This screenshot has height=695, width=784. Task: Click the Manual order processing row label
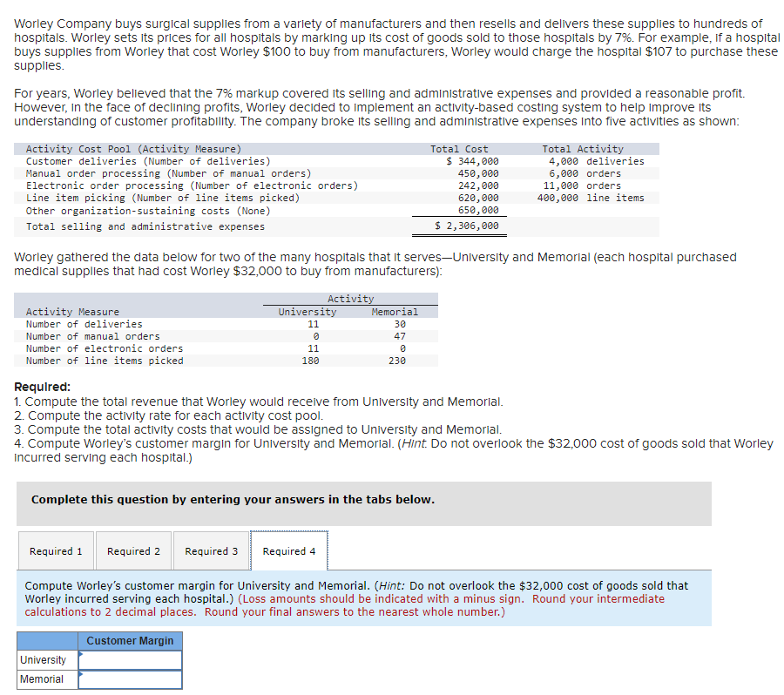(x=168, y=173)
